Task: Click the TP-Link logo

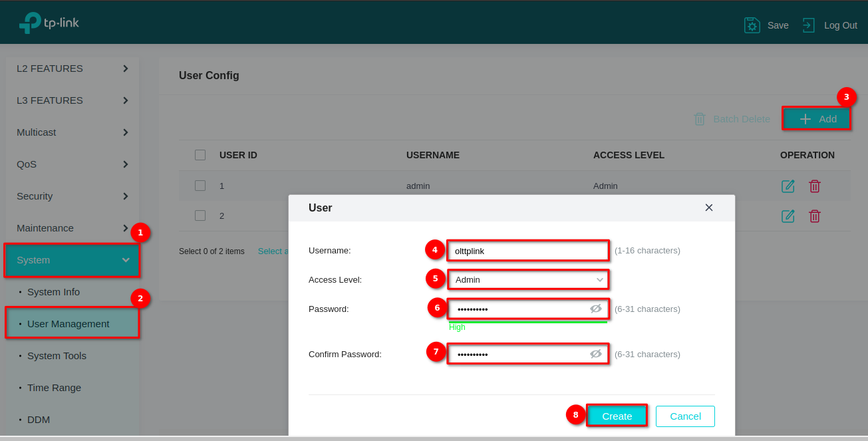Action: click(49, 23)
